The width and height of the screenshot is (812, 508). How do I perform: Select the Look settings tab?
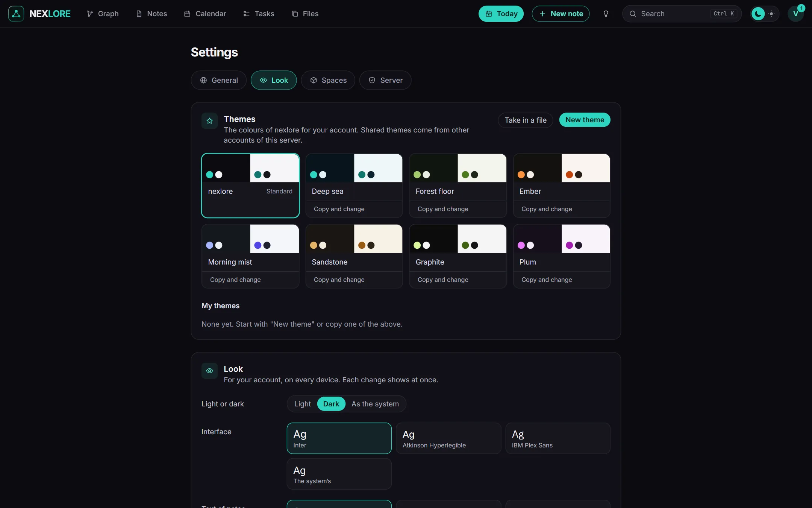tap(274, 80)
